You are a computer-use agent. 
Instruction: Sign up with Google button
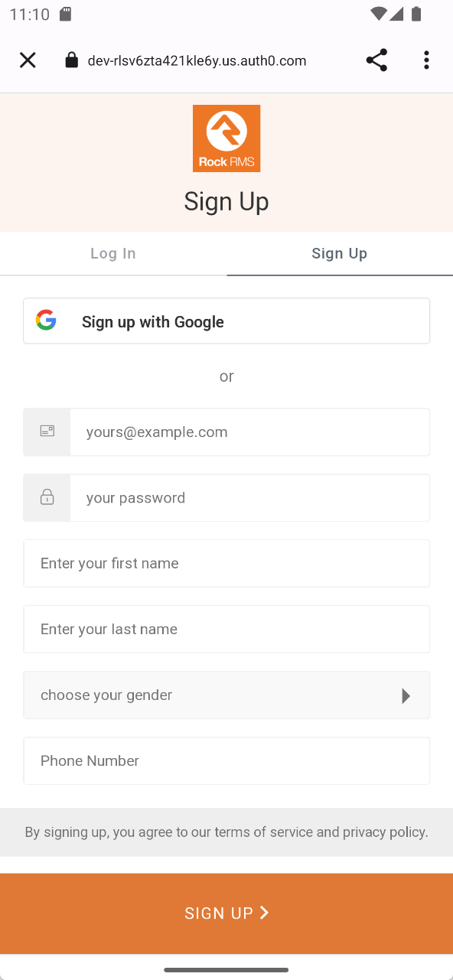click(x=226, y=321)
